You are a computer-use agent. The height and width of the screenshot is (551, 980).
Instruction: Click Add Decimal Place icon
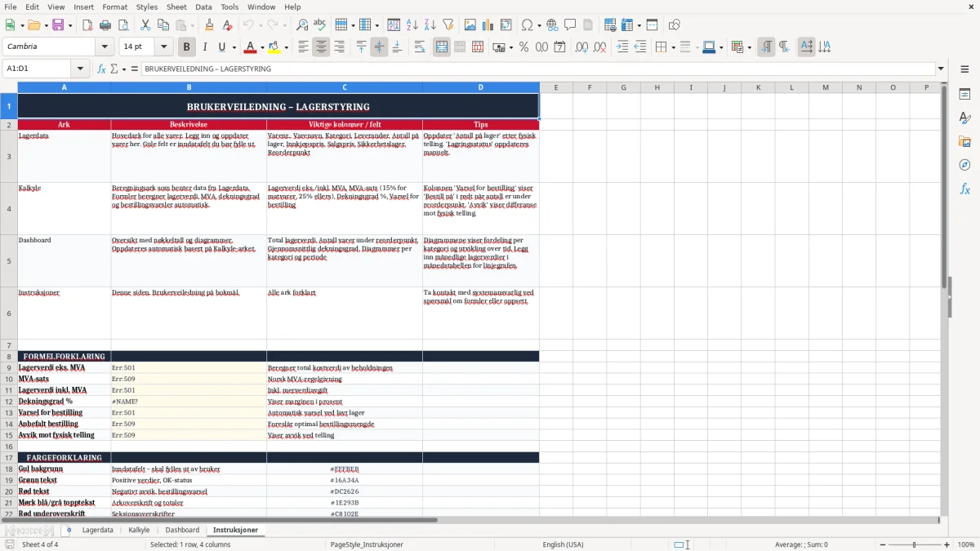pyautogui.click(x=582, y=47)
